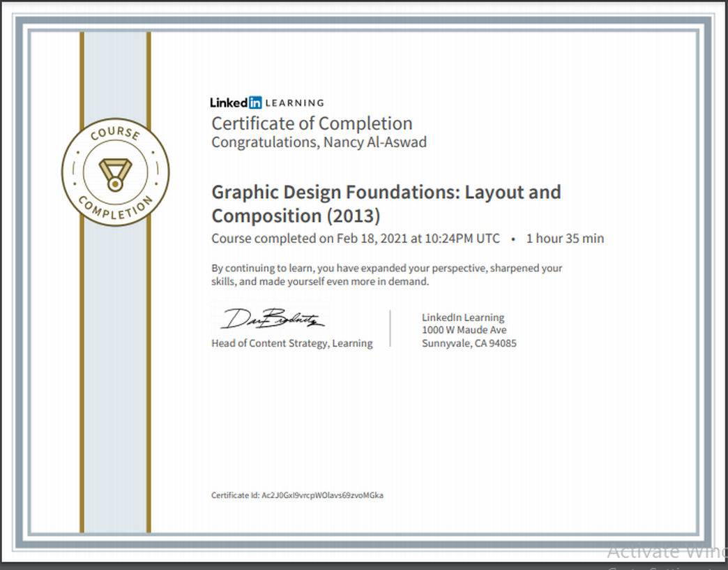The width and height of the screenshot is (728, 570).
Task: Click the LinkedIn logo icon
Action: [237, 102]
